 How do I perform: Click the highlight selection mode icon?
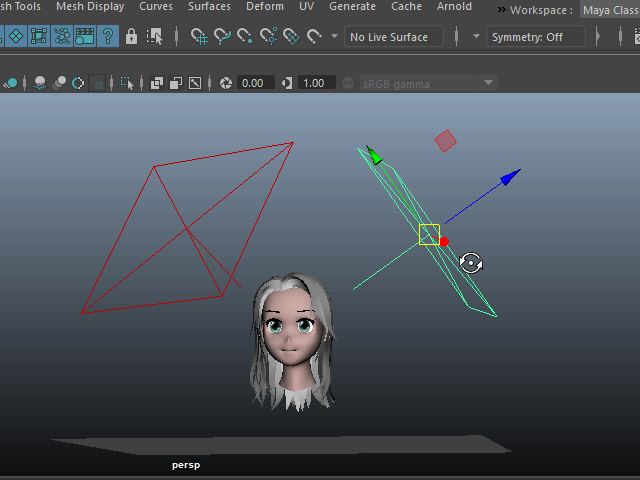(155, 37)
